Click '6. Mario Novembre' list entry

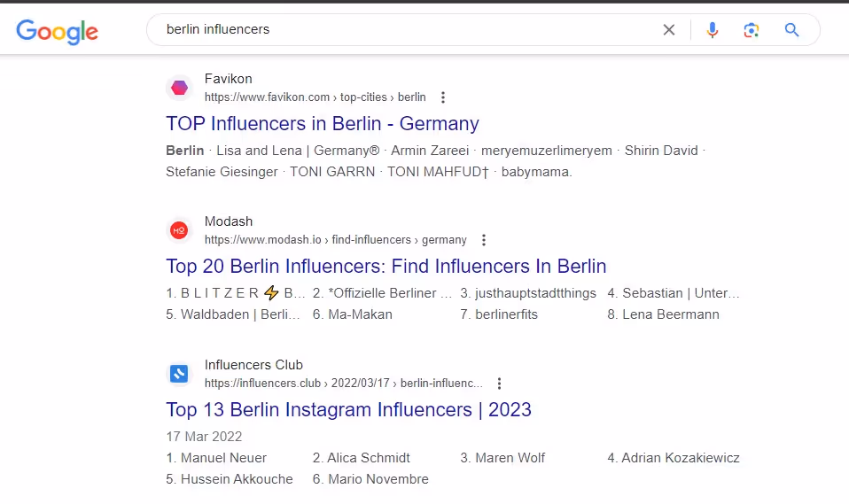click(370, 479)
